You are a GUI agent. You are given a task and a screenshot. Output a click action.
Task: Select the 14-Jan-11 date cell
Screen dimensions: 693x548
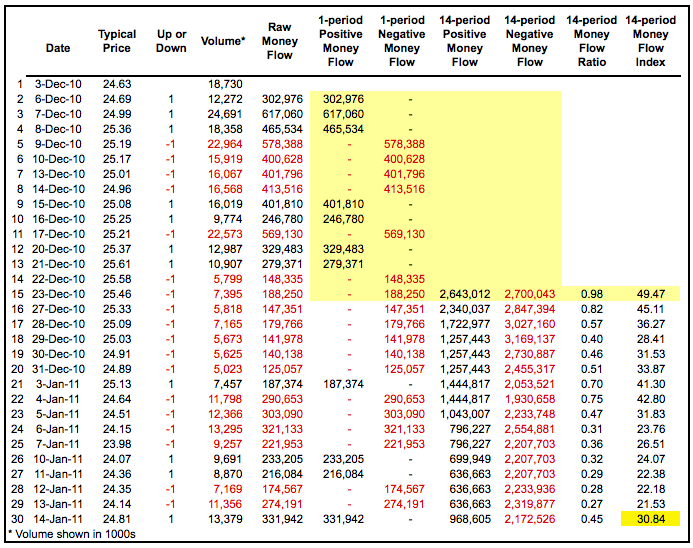click(x=58, y=519)
